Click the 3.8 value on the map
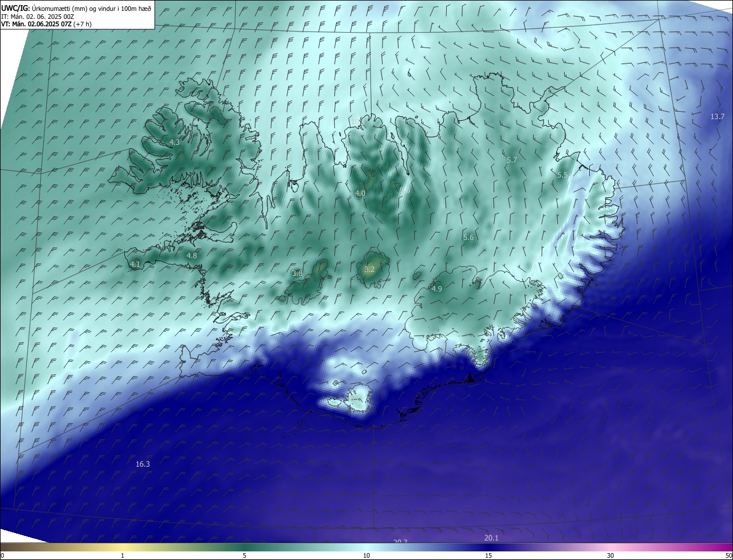This screenshot has height=560, width=733. (x=297, y=274)
